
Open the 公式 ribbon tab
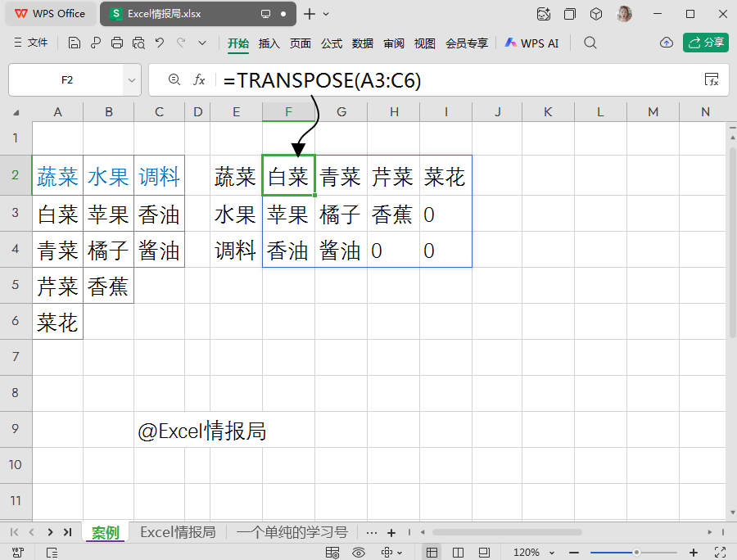pyautogui.click(x=332, y=43)
